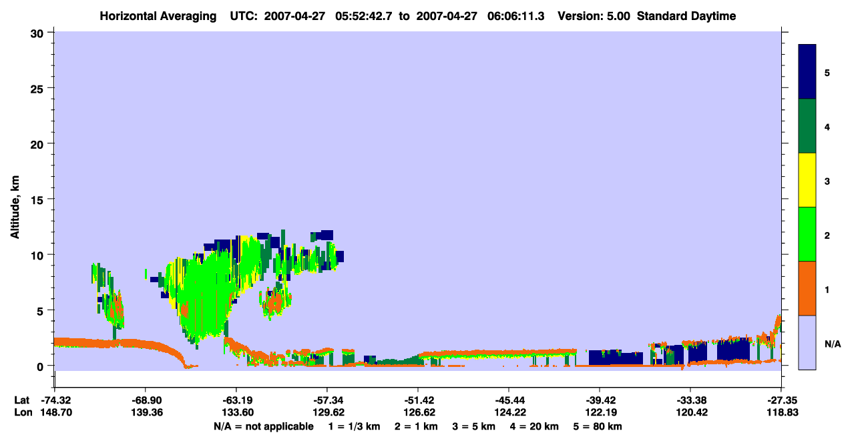Click the '2 = 1 km' legend text
This screenshot has width=868, height=445.
(x=417, y=426)
